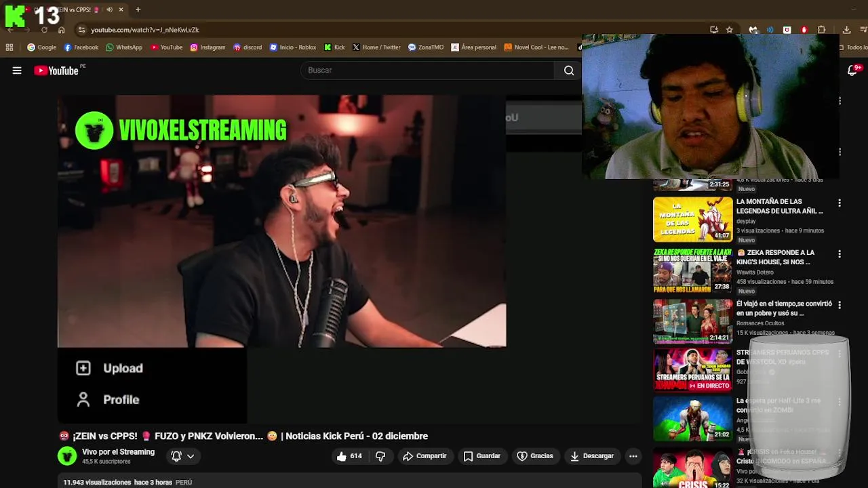
Task: Dislike the video with thumbs down
Action: click(x=380, y=456)
